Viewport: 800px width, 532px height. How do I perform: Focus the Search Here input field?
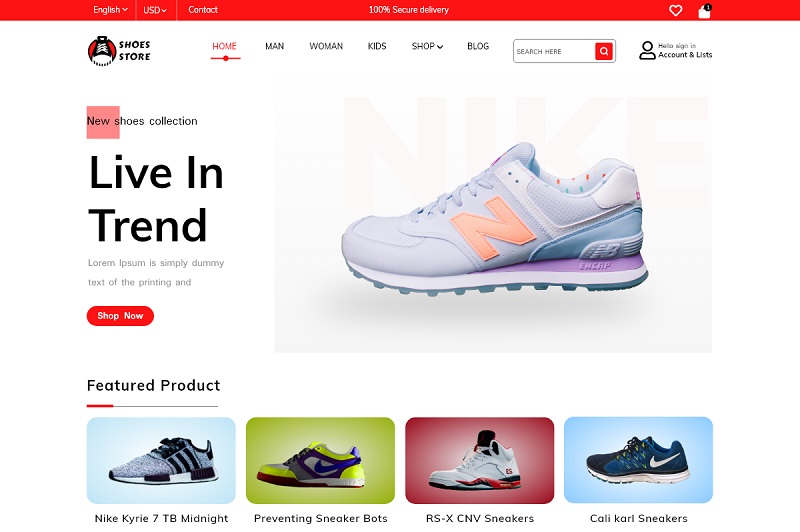pyautogui.click(x=554, y=51)
